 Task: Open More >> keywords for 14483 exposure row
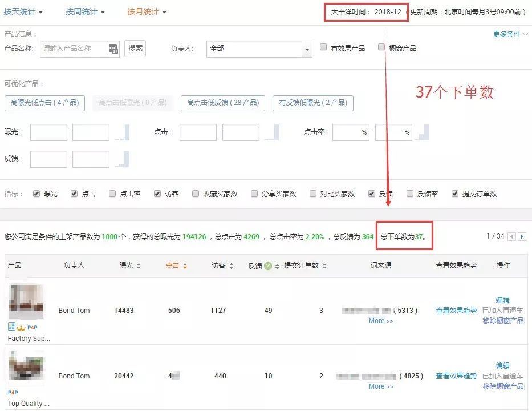(x=381, y=321)
